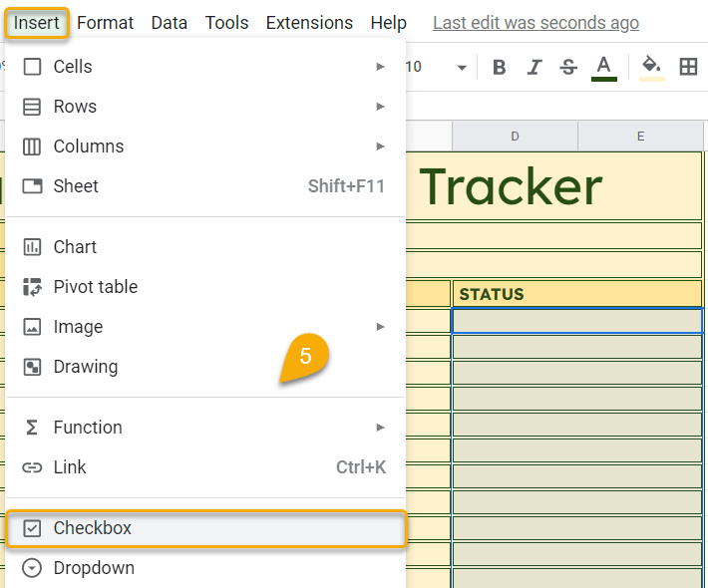Open the 'Last edit was seconds ago' link
The image size is (708, 588).
point(535,23)
